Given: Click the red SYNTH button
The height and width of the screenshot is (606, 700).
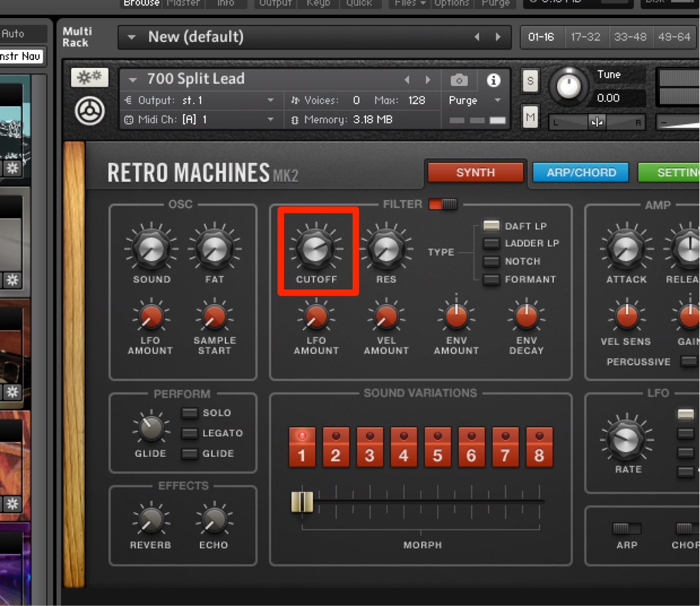Looking at the screenshot, I should pyautogui.click(x=475, y=173).
